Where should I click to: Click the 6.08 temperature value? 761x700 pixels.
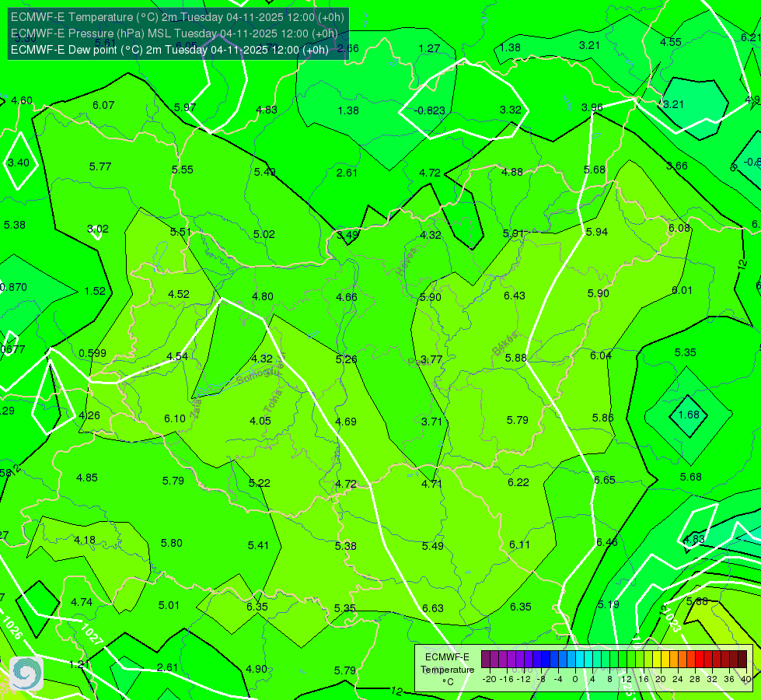[679, 229]
